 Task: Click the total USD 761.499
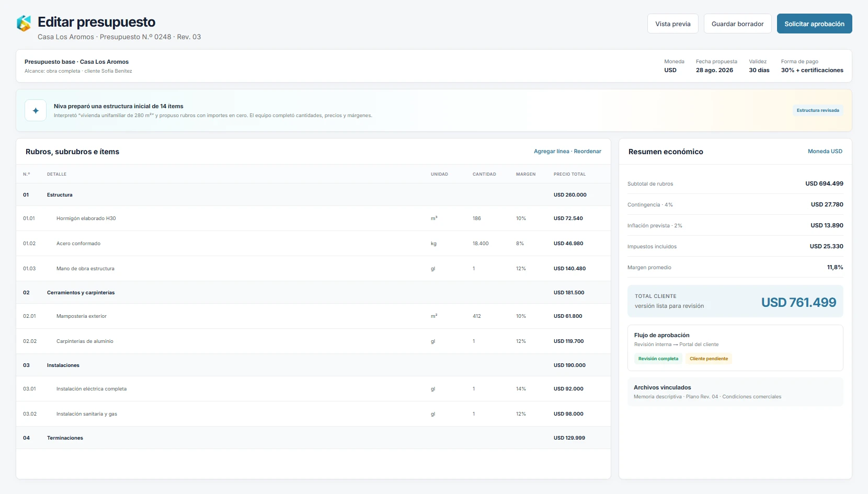coord(798,302)
